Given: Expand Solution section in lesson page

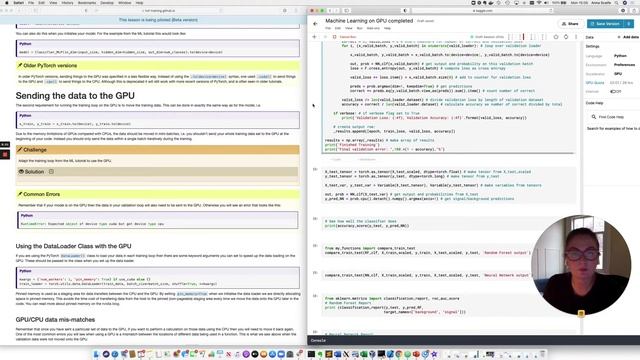Looking at the screenshot, I should click(157, 172).
